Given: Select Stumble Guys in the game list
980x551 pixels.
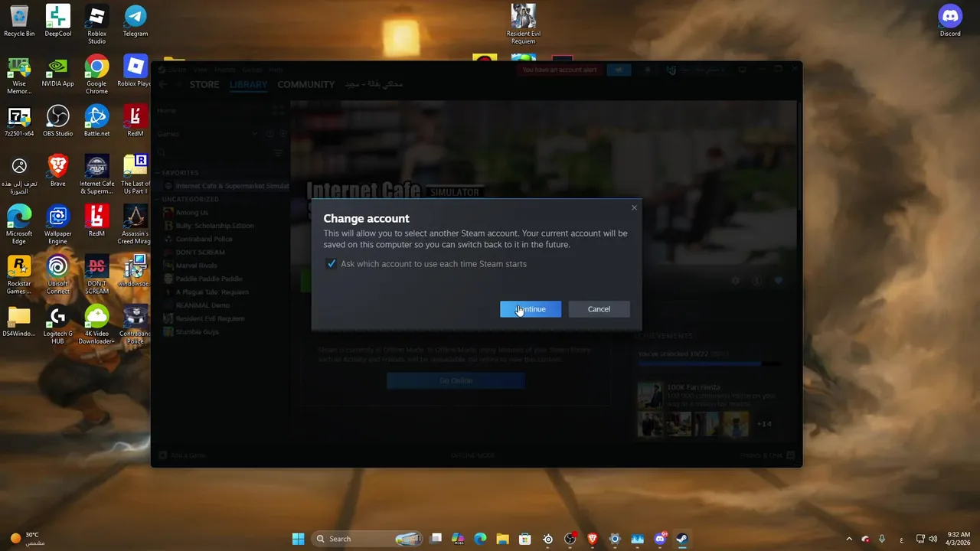Looking at the screenshot, I should (198, 331).
